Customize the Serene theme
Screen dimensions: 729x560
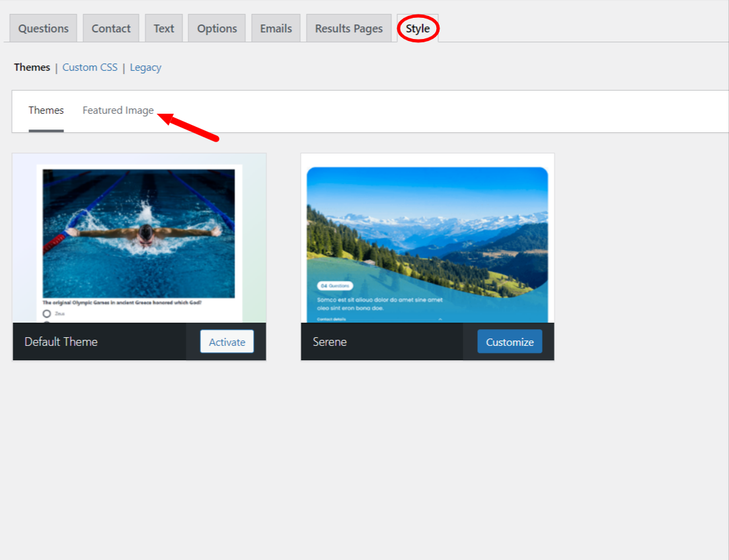click(510, 342)
